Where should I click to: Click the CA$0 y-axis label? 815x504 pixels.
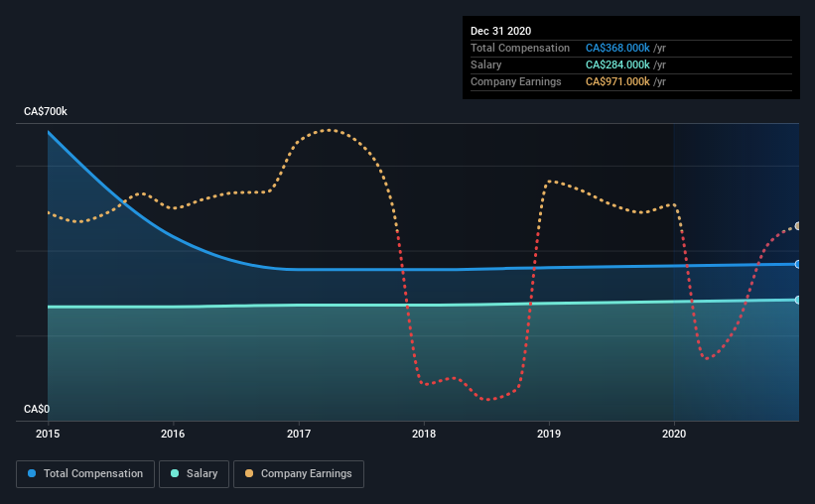click(x=37, y=409)
